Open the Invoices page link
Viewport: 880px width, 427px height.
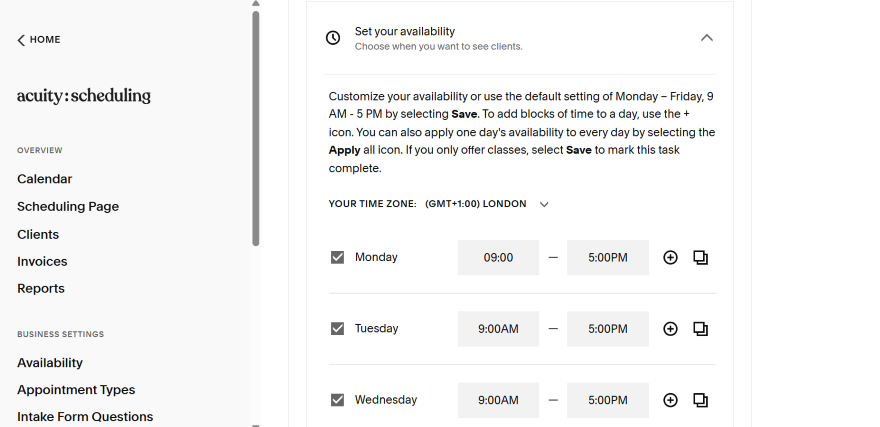42,261
